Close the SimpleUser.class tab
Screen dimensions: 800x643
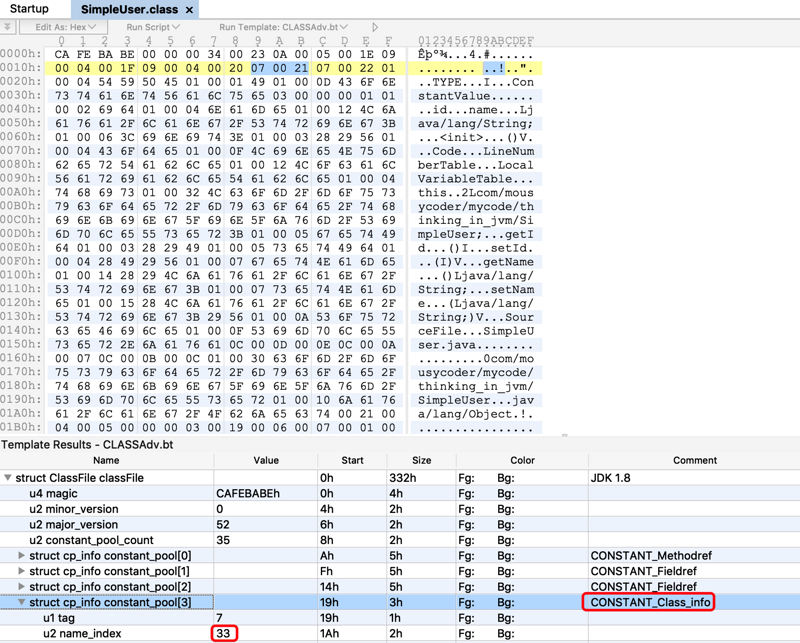(189, 10)
